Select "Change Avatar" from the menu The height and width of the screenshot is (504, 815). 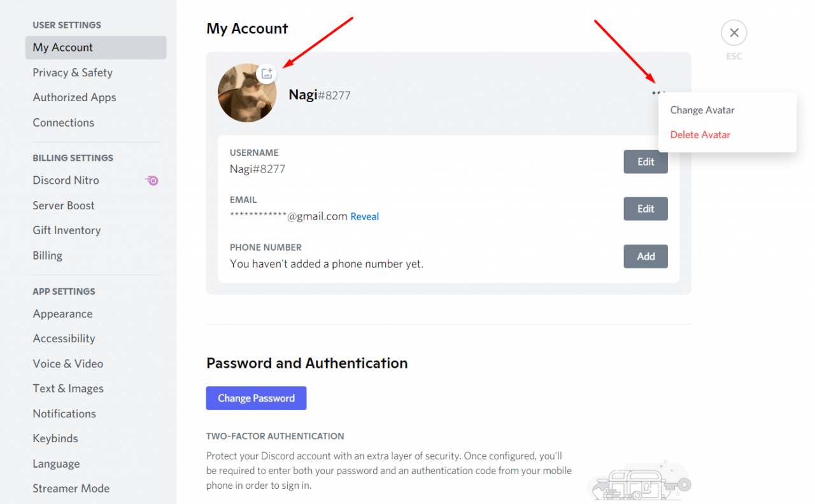702,109
